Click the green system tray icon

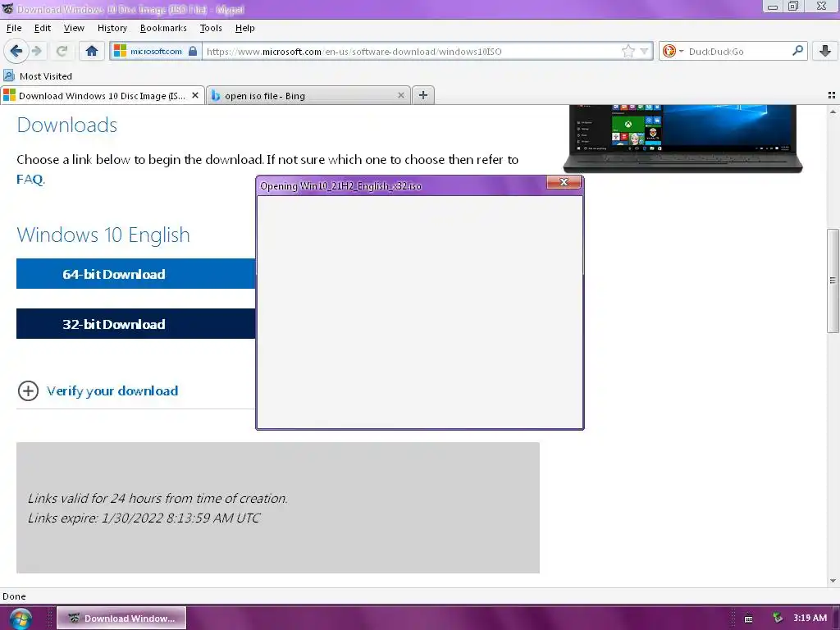point(778,618)
